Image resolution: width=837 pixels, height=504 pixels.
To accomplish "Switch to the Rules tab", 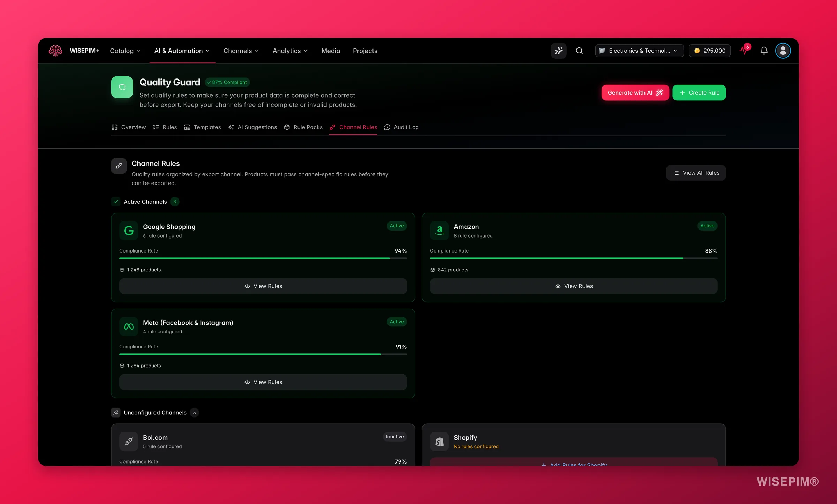I will pyautogui.click(x=165, y=127).
